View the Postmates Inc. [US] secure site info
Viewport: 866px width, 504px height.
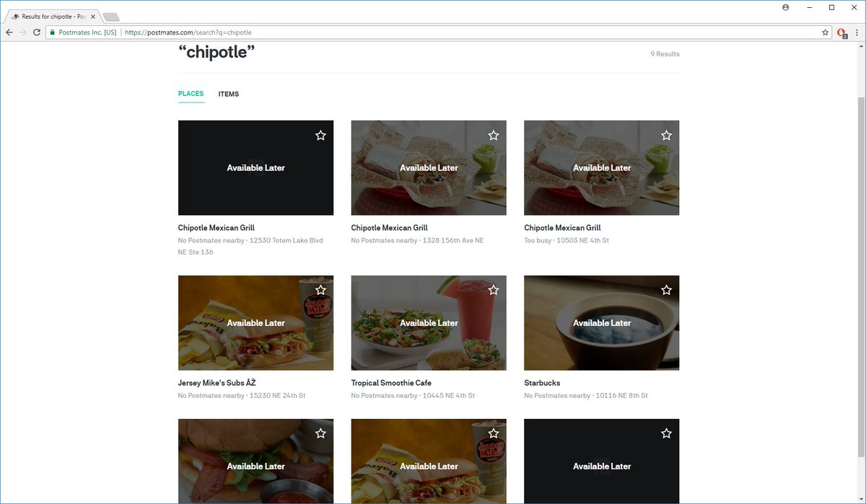tap(83, 32)
